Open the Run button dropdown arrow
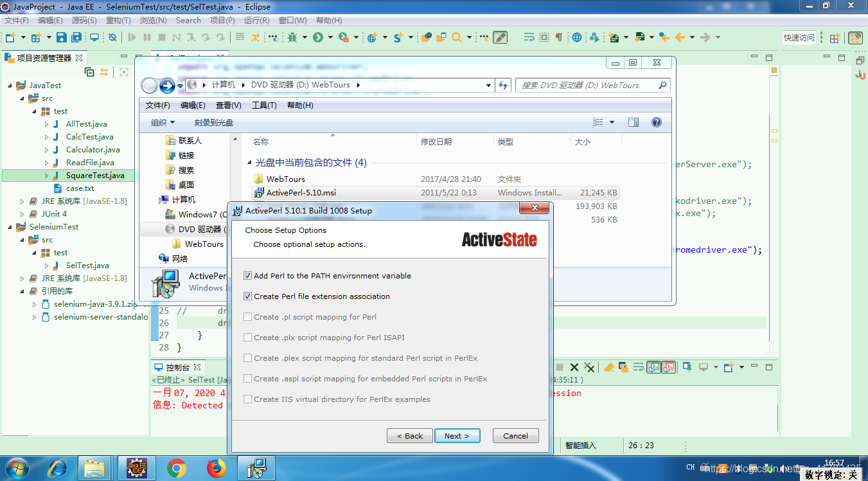Screen dimensions: 868x481 pos(330,37)
